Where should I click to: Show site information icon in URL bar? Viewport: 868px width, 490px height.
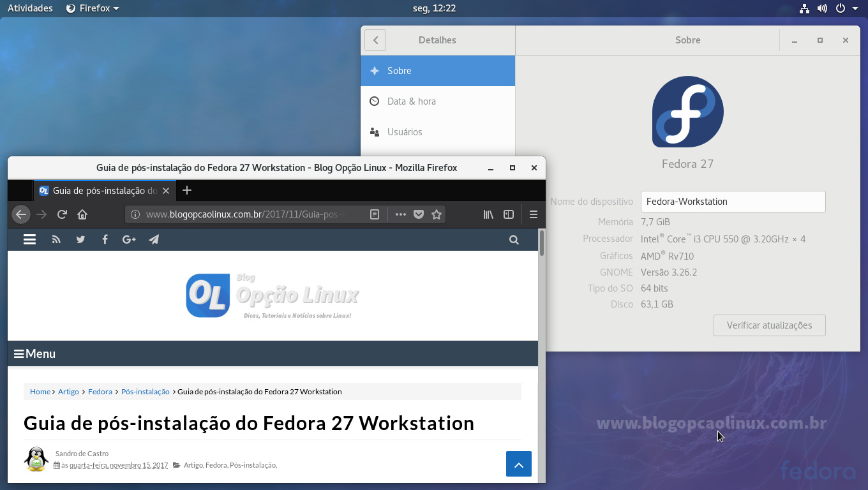coord(135,214)
